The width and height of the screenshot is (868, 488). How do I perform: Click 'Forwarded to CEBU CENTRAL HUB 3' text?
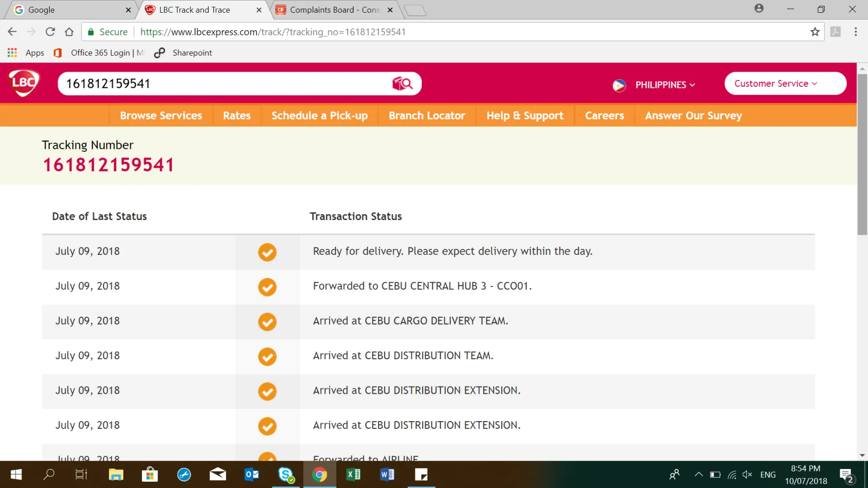422,286
